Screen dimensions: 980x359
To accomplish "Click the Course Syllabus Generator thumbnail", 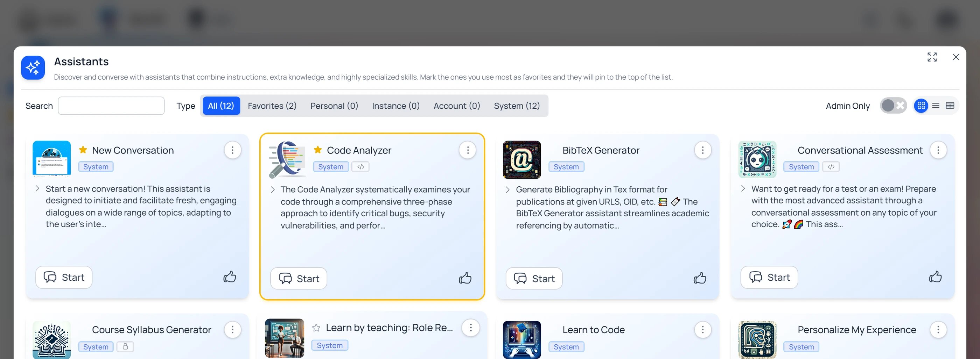I will 52,340.
